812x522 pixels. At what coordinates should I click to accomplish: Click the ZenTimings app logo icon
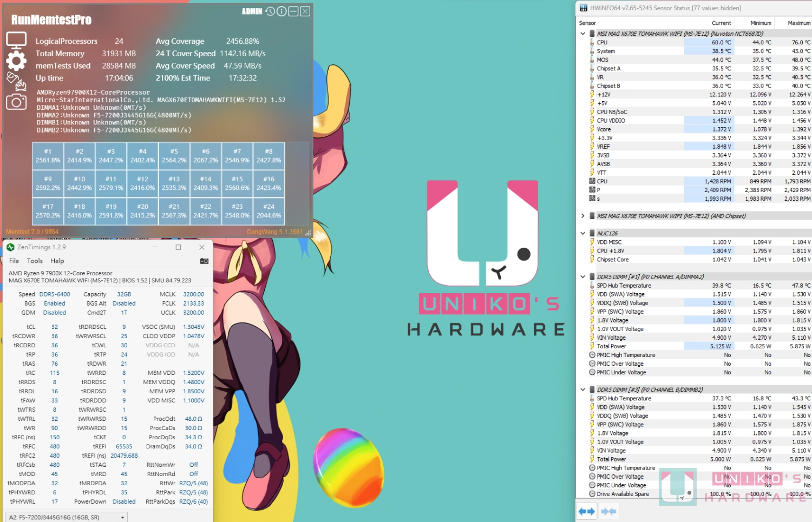10,247
